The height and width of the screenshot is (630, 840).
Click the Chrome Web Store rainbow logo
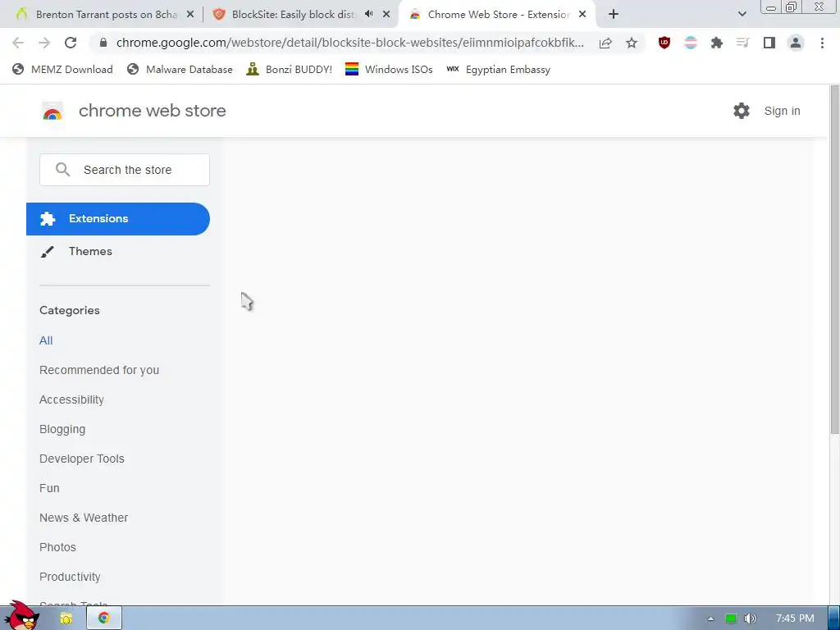click(52, 112)
